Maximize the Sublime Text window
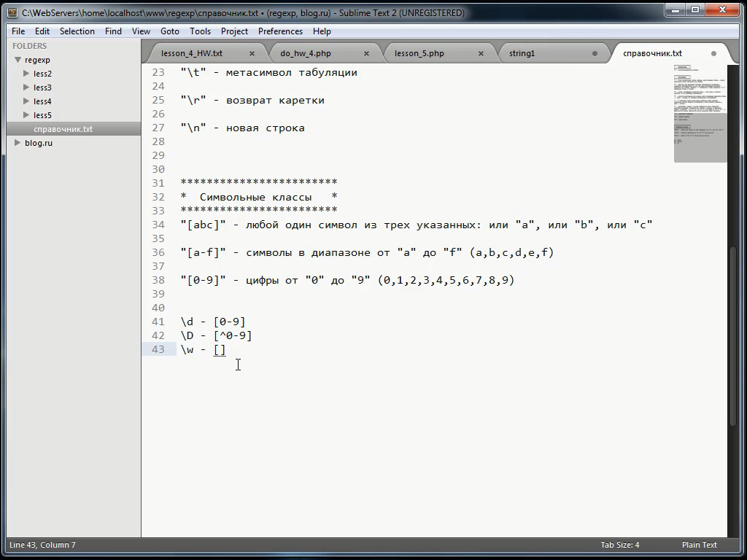This screenshot has width=747, height=560. point(695,9)
